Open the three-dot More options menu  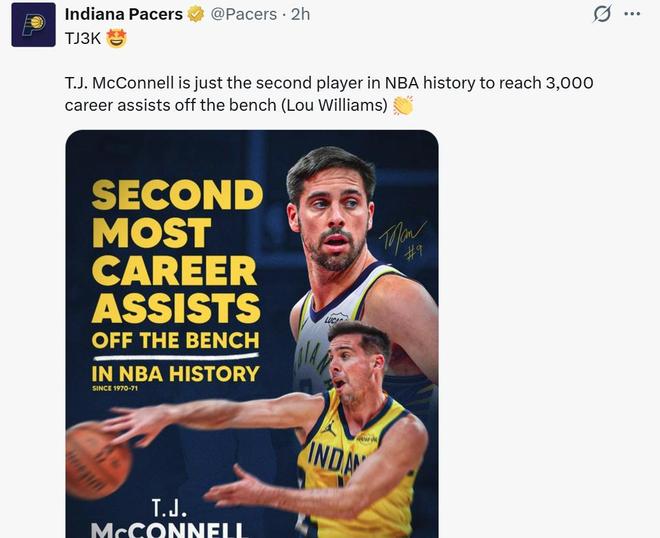(632, 14)
